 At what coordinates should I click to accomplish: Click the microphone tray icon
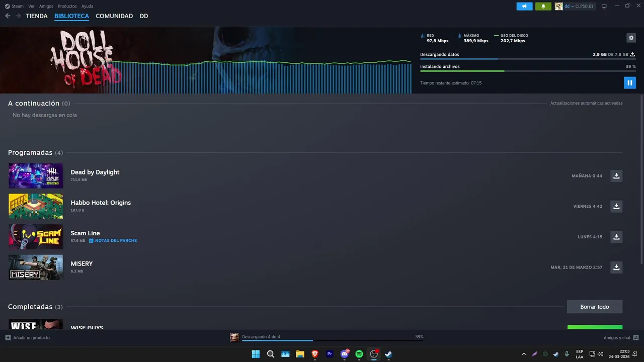(567, 354)
